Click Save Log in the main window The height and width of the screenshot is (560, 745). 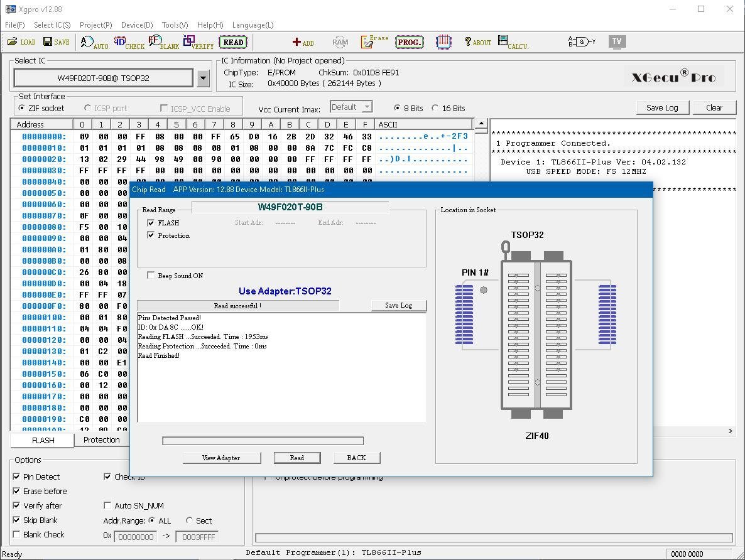pyautogui.click(x=662, y=107)
